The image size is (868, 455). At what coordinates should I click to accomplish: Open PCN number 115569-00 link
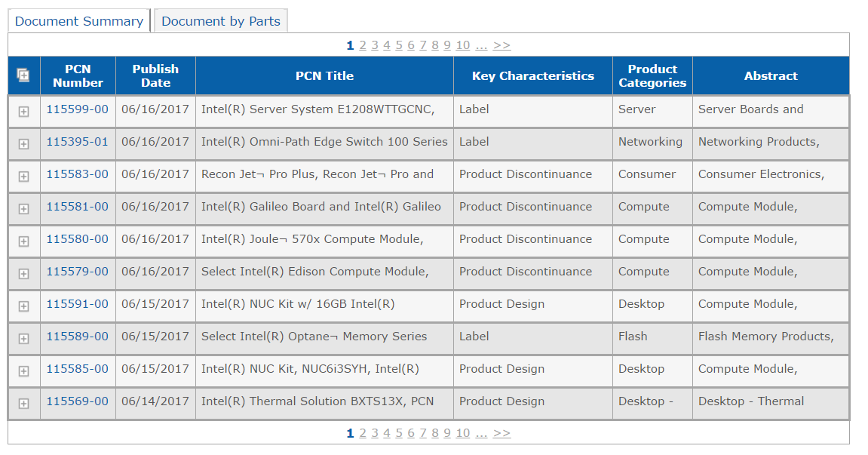77,401
